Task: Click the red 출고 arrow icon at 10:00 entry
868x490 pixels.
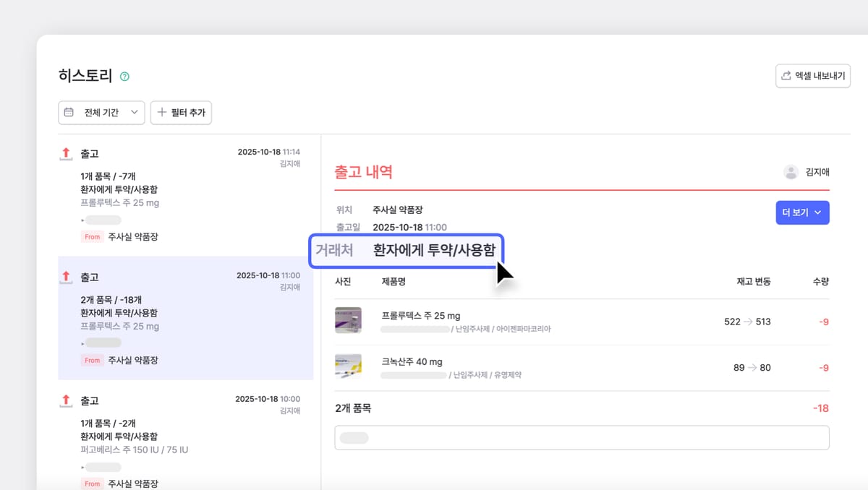Action: click(66, 400)
